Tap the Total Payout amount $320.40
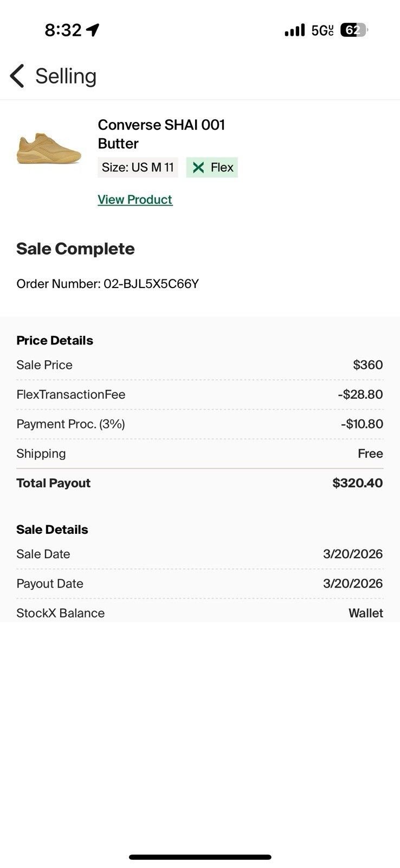 tap(358, 483)
